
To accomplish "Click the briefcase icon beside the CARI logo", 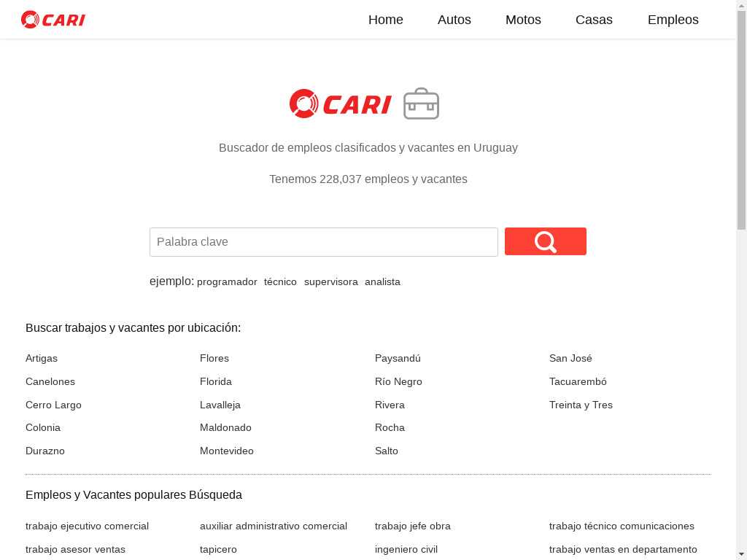I will point(421,104).
